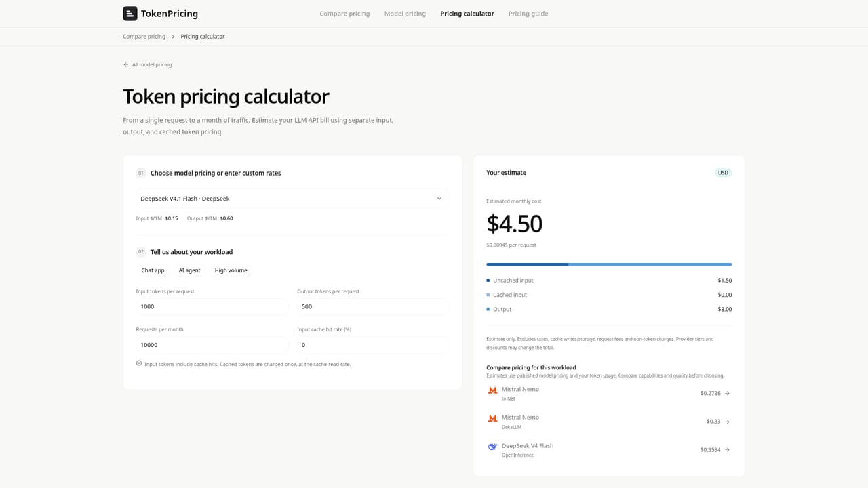Click the "$0.00045 per request" text
The image size is (868, 488).
[511, 245]
